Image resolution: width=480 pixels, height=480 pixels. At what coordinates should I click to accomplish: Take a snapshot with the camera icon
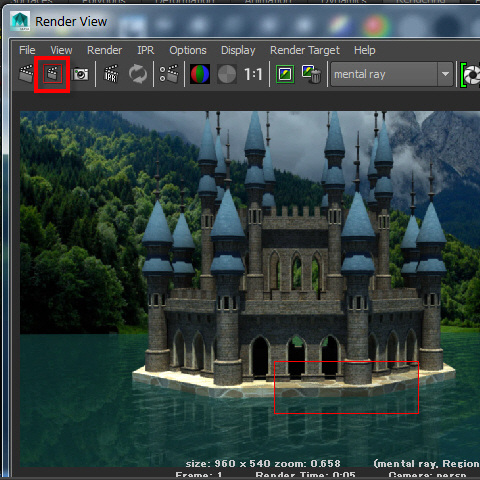(80, 74)
